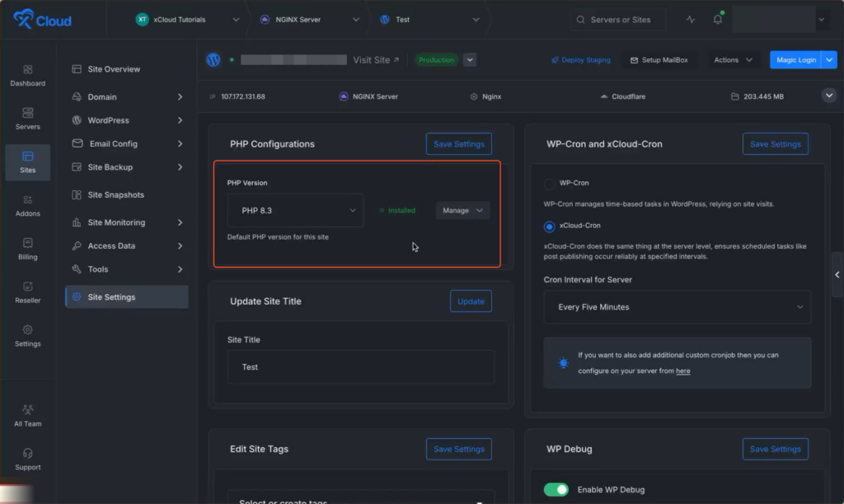
Task: Click the notifications bell icon
Action: coord(717,20)
